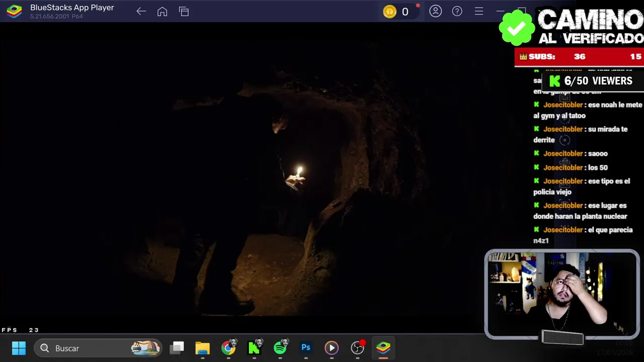Open the media player taskbar icon

(332, 348)
